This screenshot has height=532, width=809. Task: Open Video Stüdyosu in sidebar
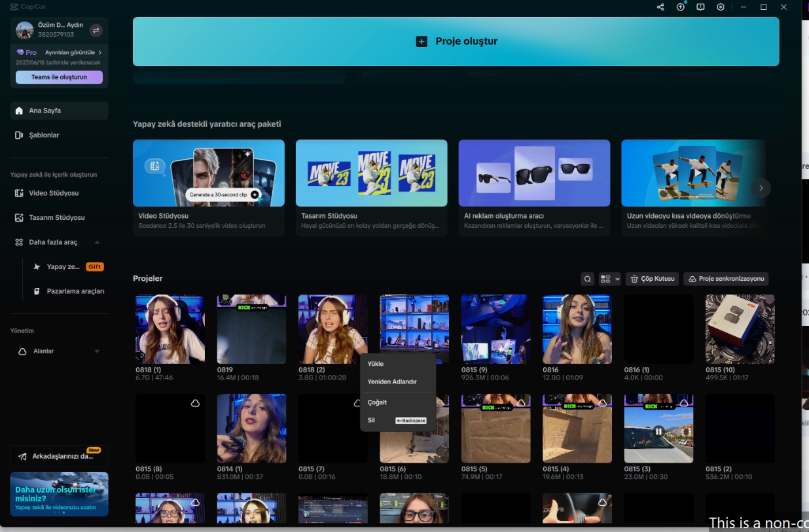pyautogui.click(x=59, y=193)
